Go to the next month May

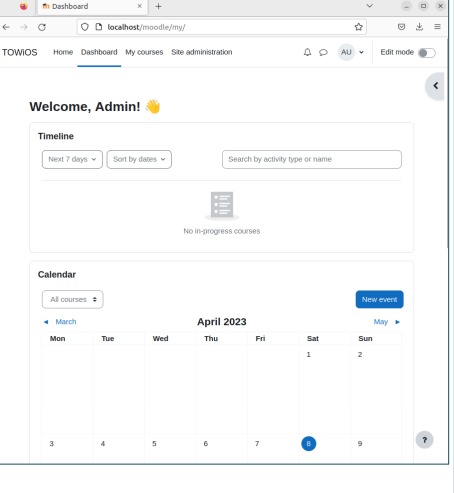[x=387, y=322]
